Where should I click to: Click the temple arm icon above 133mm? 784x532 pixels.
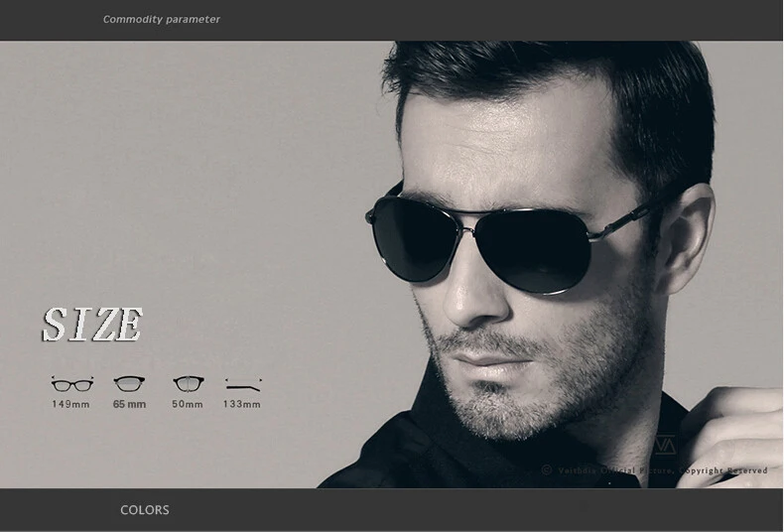pos(243,385)
